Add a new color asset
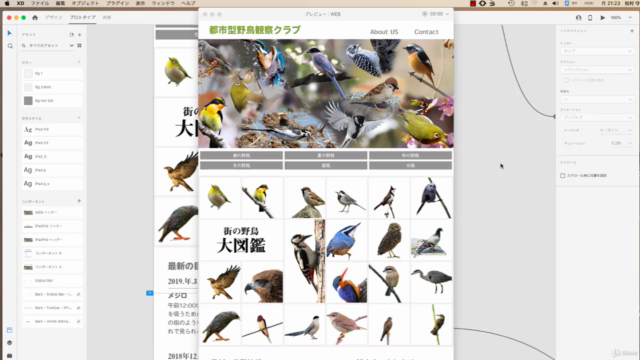Screen dimensions: 640x360 (79, 62)
